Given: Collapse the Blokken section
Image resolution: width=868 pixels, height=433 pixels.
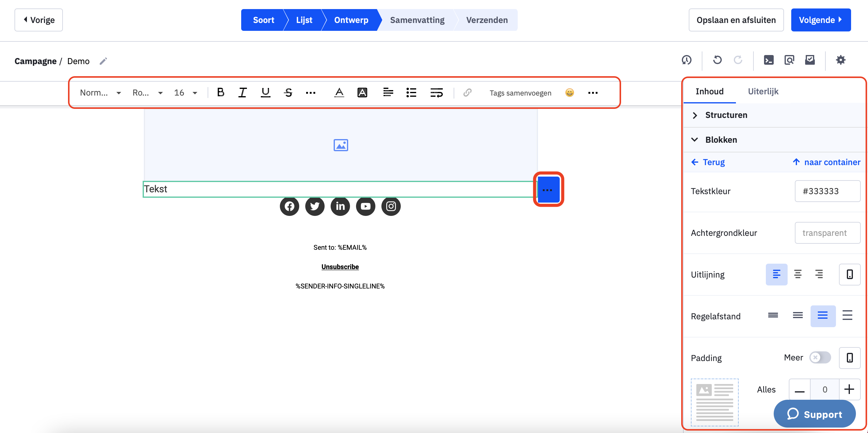Looking at the screenshot, I should (x=774, y=140).
